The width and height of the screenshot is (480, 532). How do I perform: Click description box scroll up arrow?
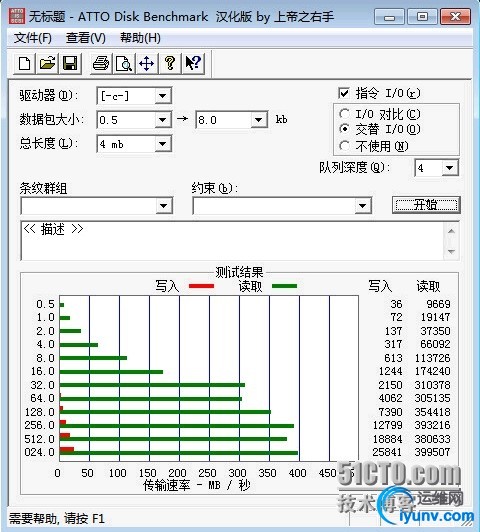click(x=451, y=231)
